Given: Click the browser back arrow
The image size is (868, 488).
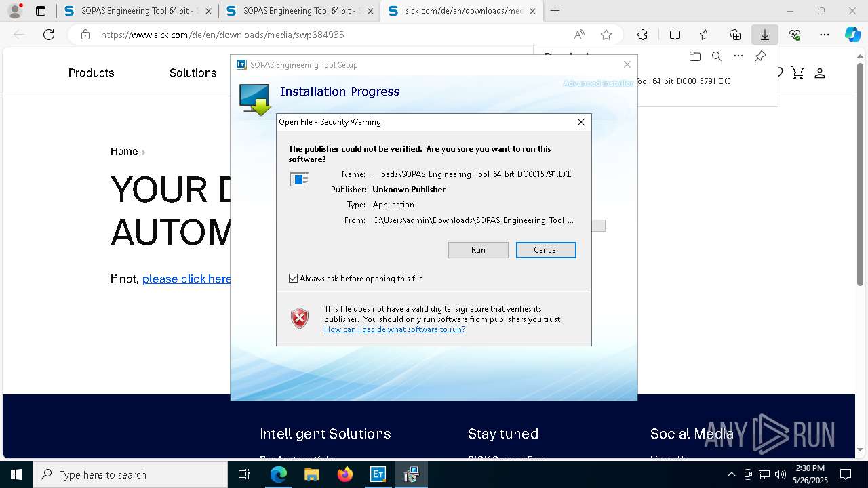Looking at the screenshot, I should [19, 35].
